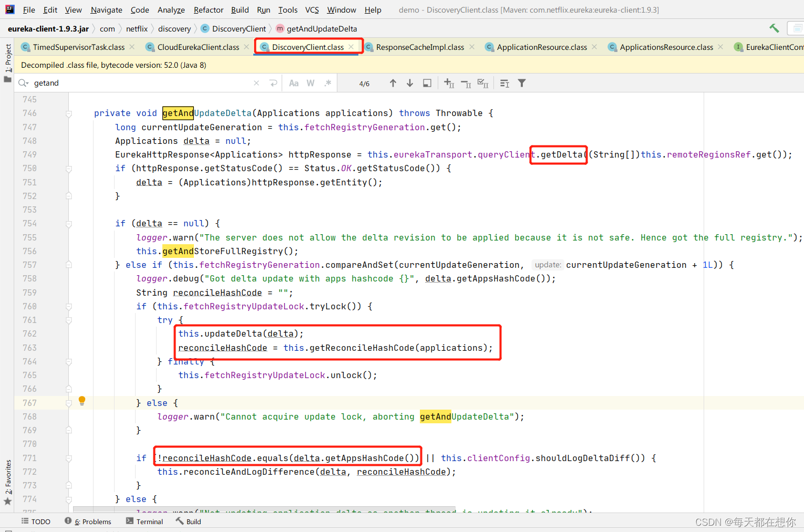The height and width of the screenshot is (532, 804).
Task: Open the Project tool window
Action: 7,62
